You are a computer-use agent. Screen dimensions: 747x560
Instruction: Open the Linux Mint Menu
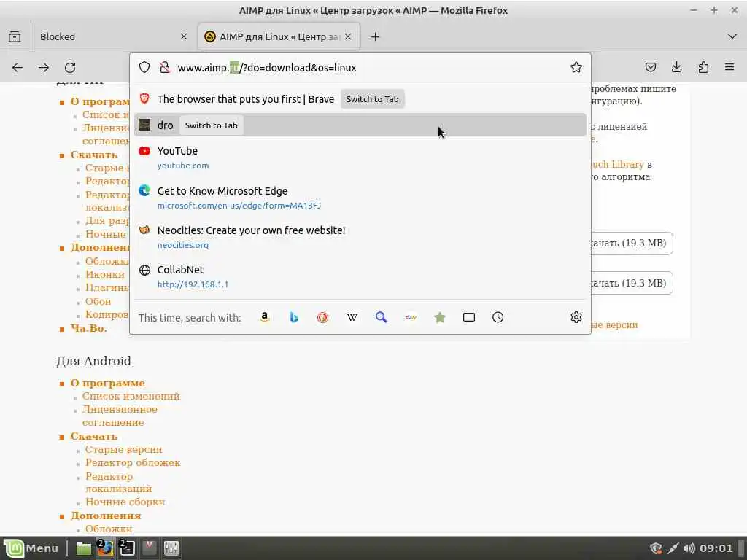31,548
